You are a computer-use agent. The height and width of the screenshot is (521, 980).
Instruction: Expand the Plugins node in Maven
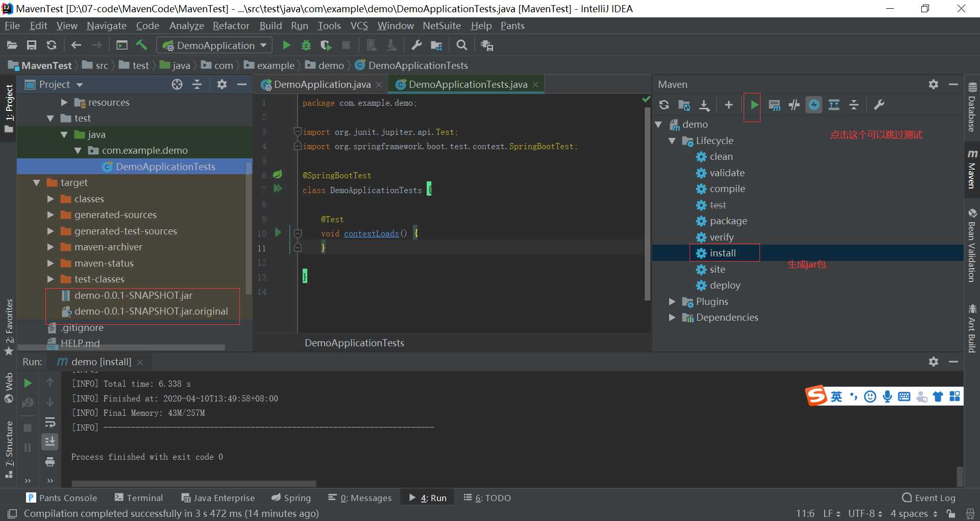click(x=672, y=301)
